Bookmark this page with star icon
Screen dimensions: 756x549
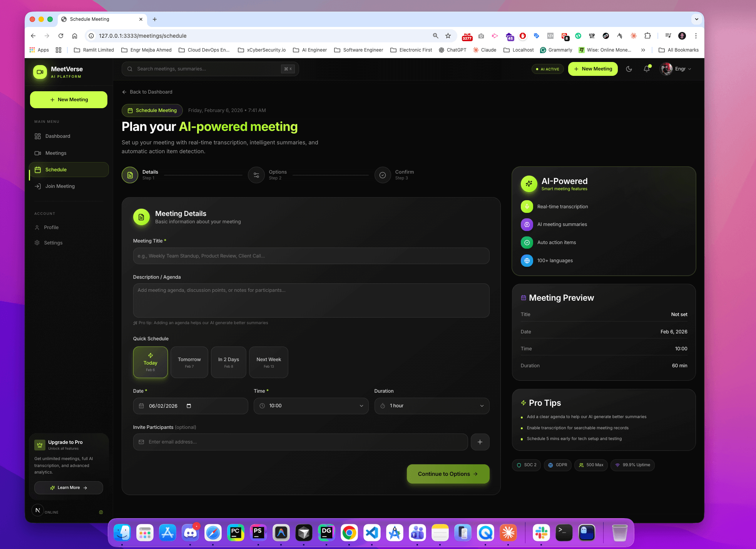pyautogui.click(x=448, y=36)
